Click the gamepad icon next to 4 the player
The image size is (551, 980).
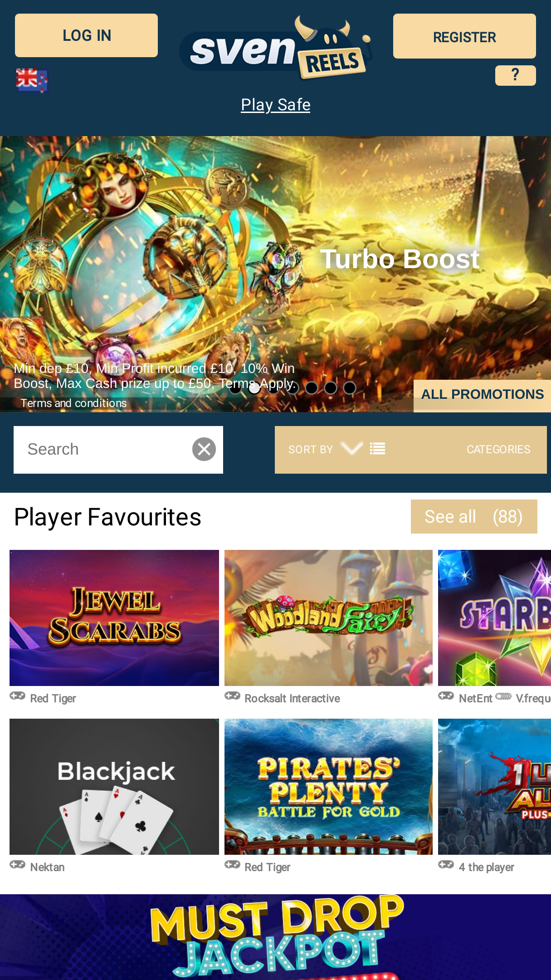[446, 865]
